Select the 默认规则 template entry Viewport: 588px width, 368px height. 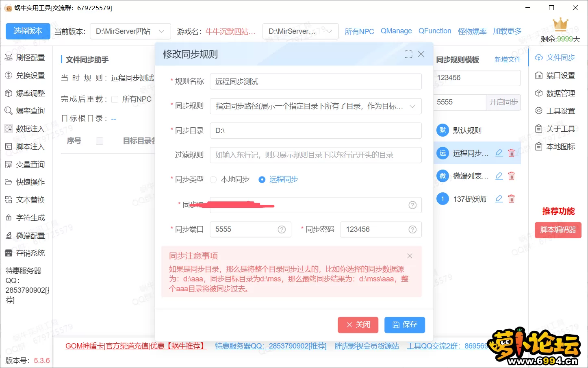477,130
